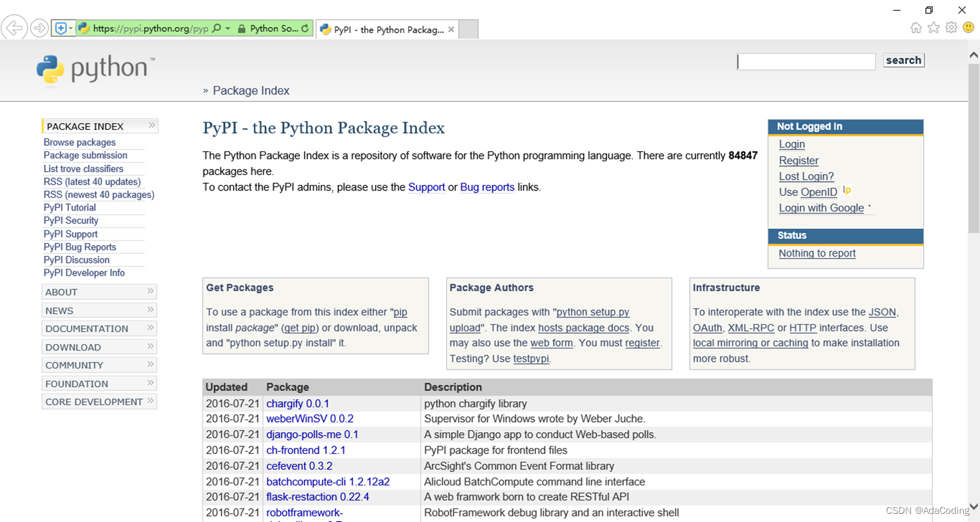Open the Package Index breadcrumb link
This screenshot has width=980, height=522.
pyautogui.click(x=251, y=90)
